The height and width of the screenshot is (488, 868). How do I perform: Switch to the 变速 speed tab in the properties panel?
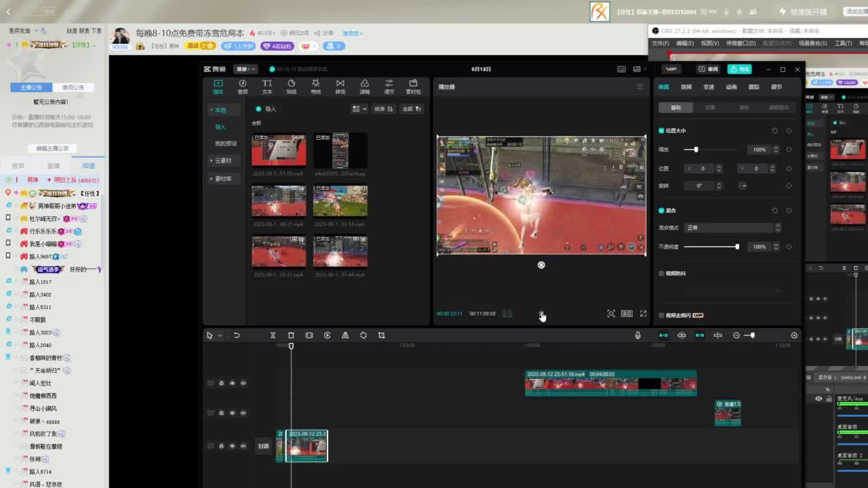coord(709,87)
